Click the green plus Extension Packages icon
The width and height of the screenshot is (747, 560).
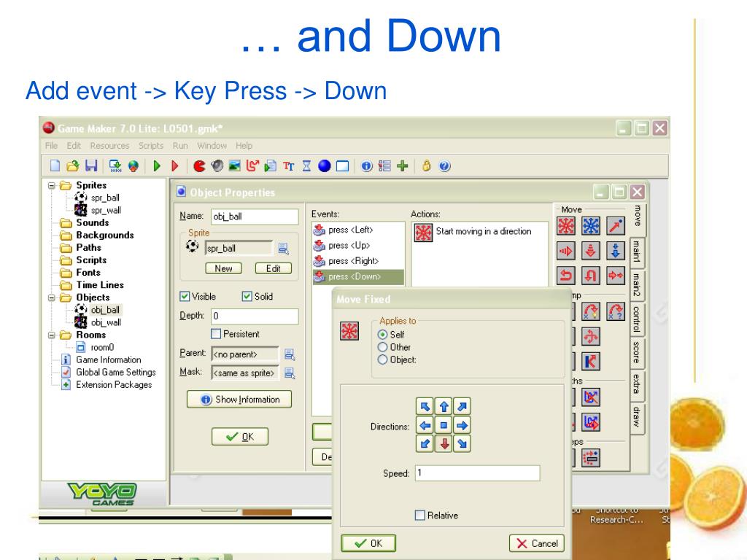403,166
